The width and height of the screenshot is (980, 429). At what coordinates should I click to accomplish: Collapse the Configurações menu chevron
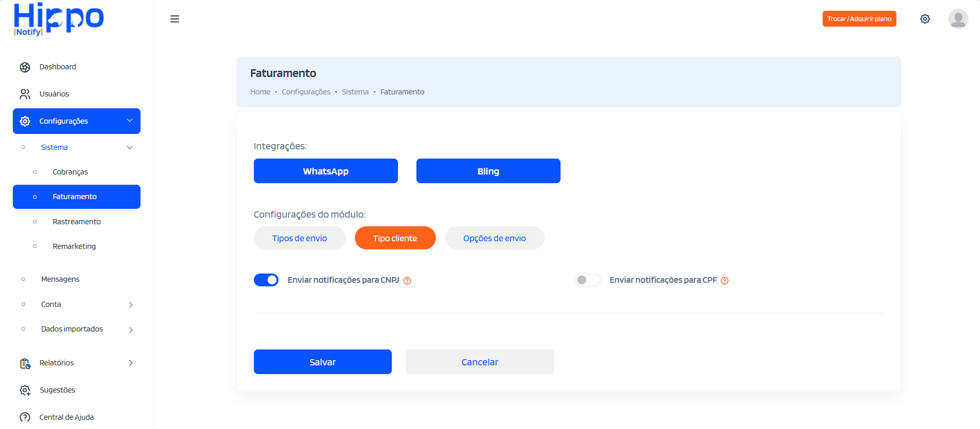point(129,121)
